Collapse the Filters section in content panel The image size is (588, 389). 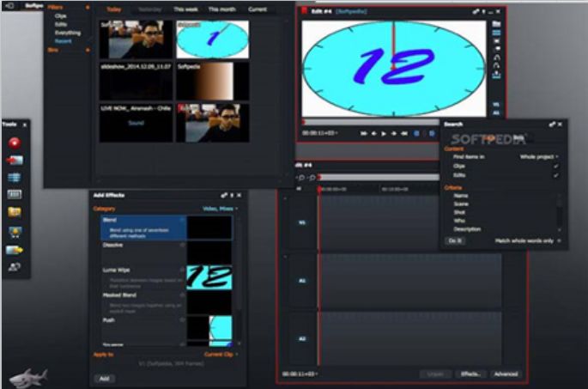[x=88, y=7]
